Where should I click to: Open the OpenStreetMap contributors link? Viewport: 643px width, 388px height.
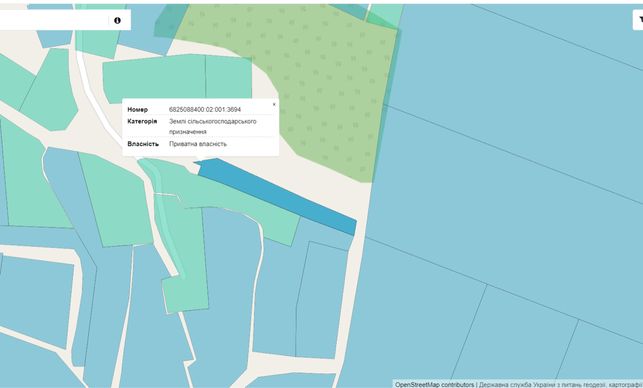click(x=434, y=385)
